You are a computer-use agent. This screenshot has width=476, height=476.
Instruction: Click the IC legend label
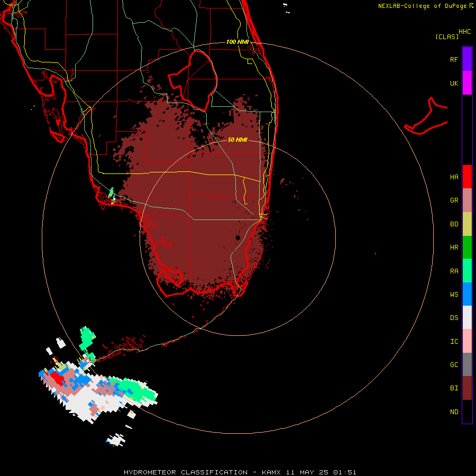tap(454, 342)
